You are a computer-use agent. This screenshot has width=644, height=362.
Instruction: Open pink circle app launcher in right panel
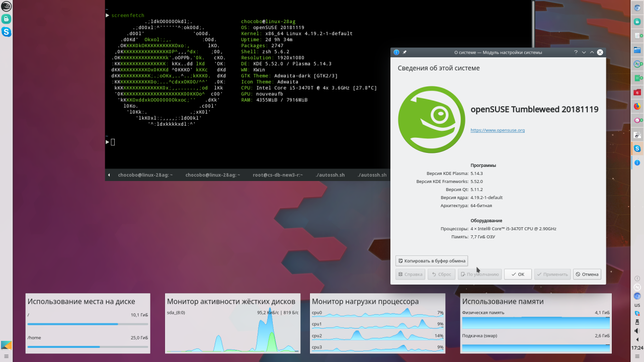637,120
